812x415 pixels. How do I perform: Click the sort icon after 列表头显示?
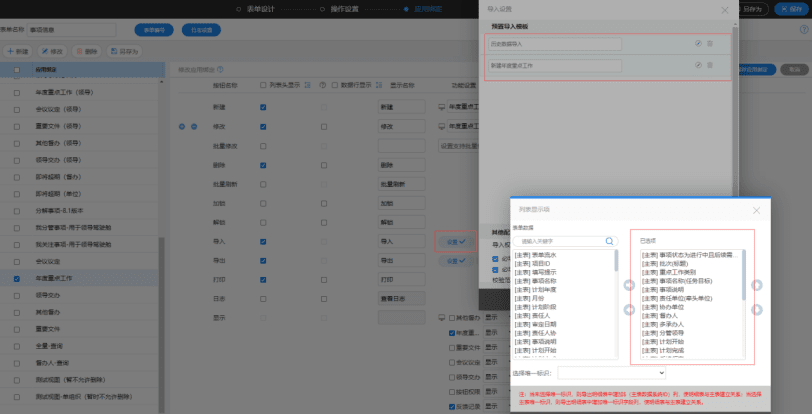[307, 85]
